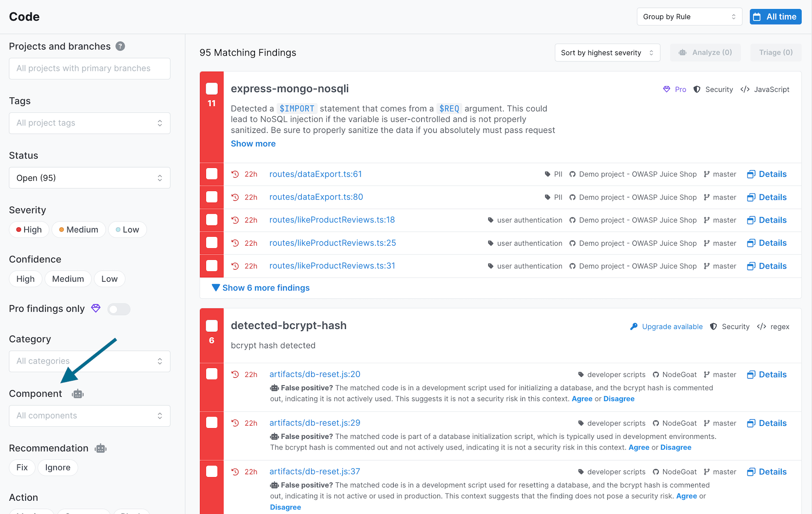The image size is (812, 514).
Task: Open the All components dropdown
Action: coord(89,415)
